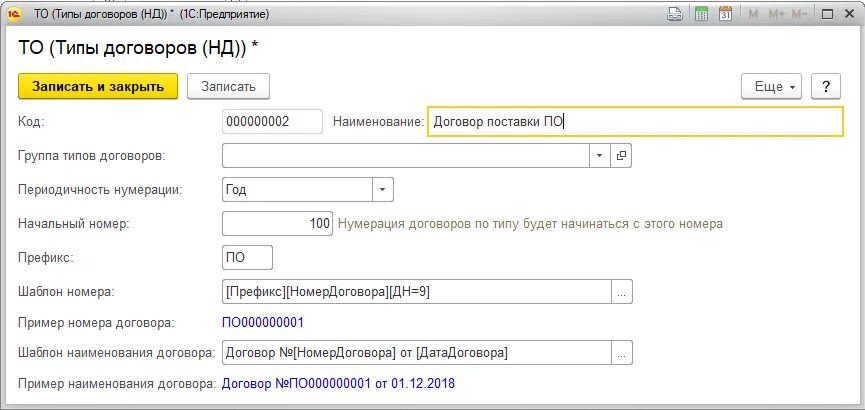
Task: Click the Шаблон номера input field
Action: tap(417, 292)
